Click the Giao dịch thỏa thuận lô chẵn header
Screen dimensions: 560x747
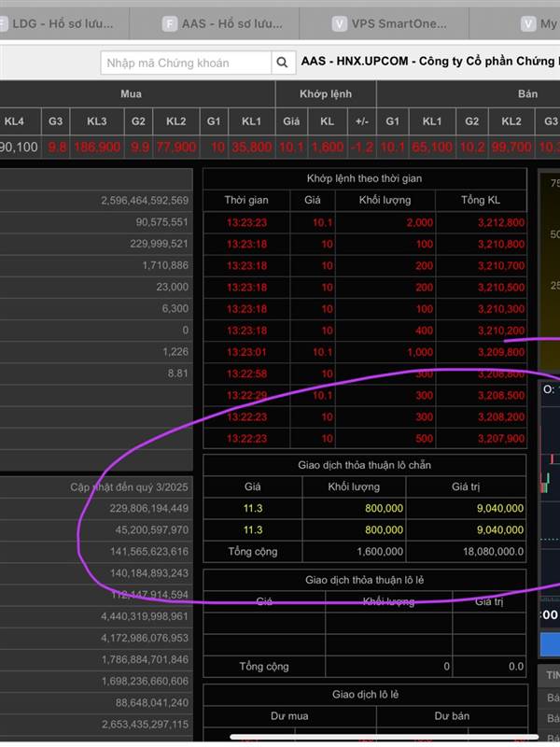365,465
